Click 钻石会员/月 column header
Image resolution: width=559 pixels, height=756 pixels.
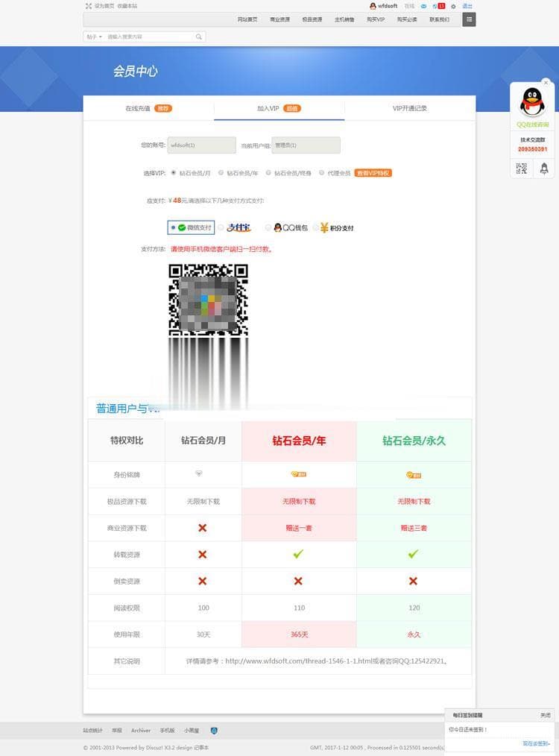(203, 441)
